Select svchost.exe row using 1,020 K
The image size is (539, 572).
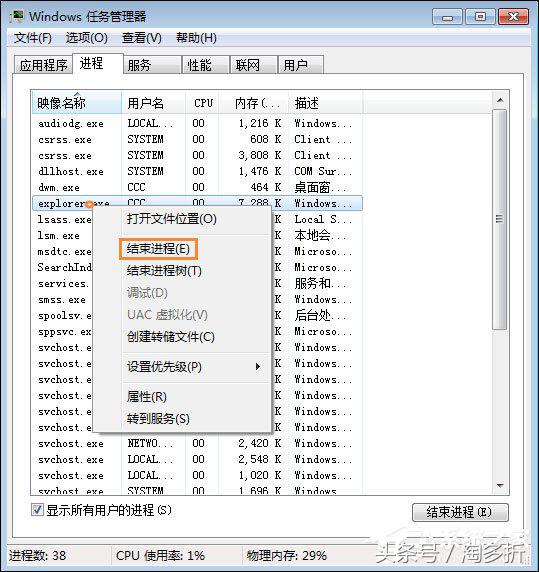197,476
